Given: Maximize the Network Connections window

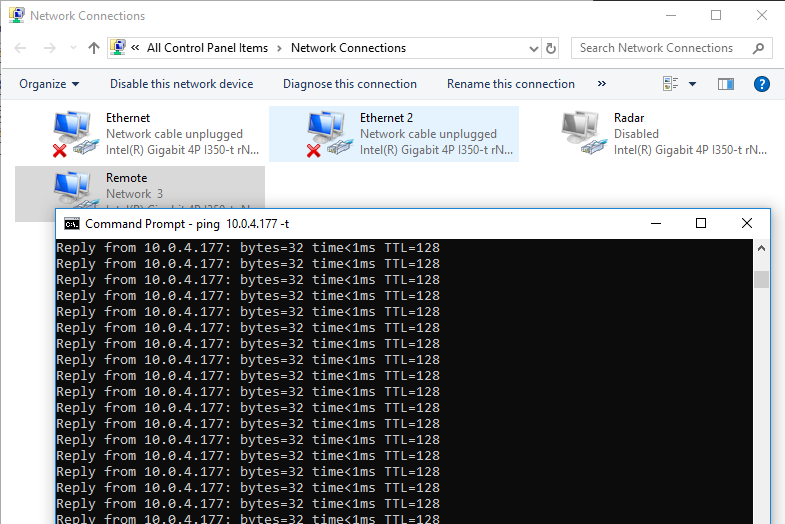Looking at the screenshot, I should point(716,16).
